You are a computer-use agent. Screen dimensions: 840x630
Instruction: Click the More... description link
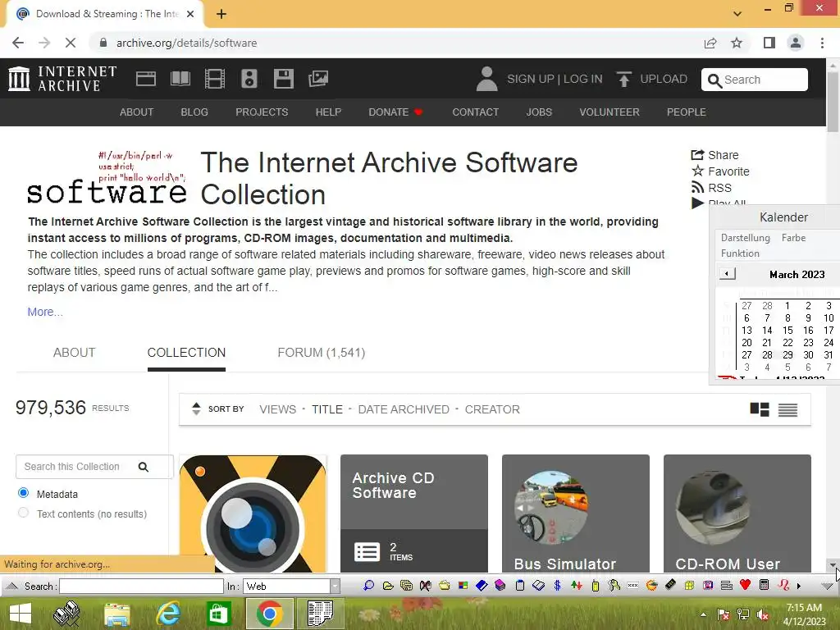[45, 312]
